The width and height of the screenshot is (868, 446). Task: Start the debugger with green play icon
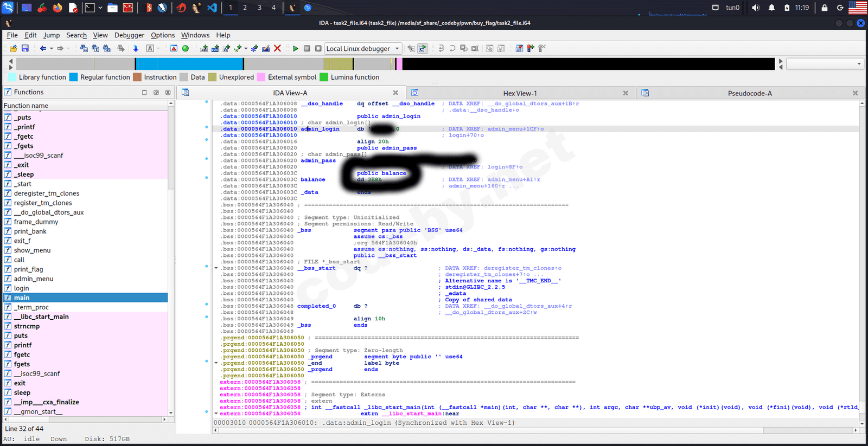click(x=296, y=49)
